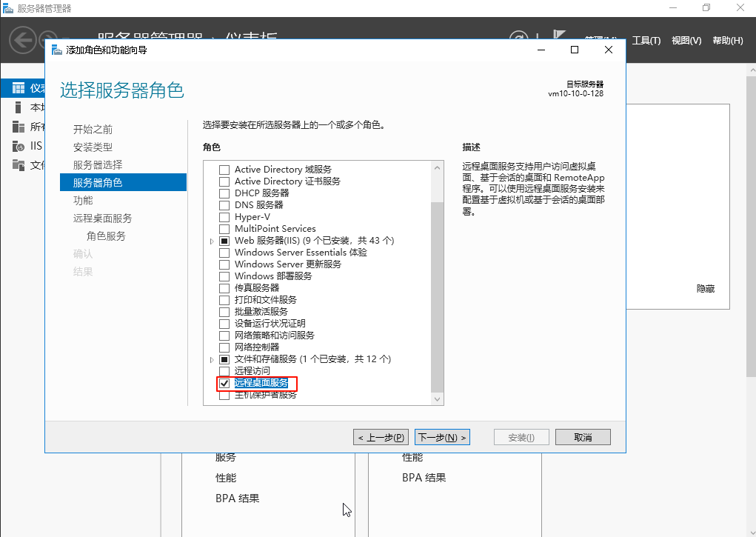Tick the DNS 服务器 checkbox
This screenshot has width=756, height=537.
pos(224,205)
